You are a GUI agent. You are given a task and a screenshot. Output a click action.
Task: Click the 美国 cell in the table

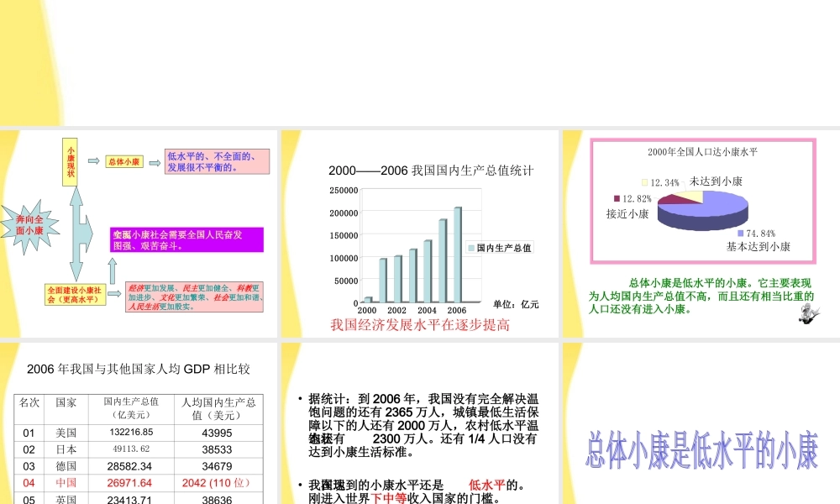[66, 433]
